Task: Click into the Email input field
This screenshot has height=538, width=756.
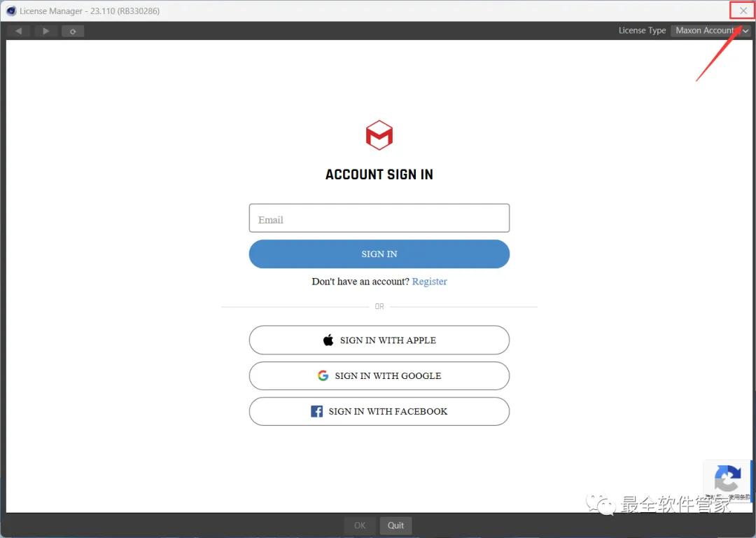Action: click(x=379, y=218)
